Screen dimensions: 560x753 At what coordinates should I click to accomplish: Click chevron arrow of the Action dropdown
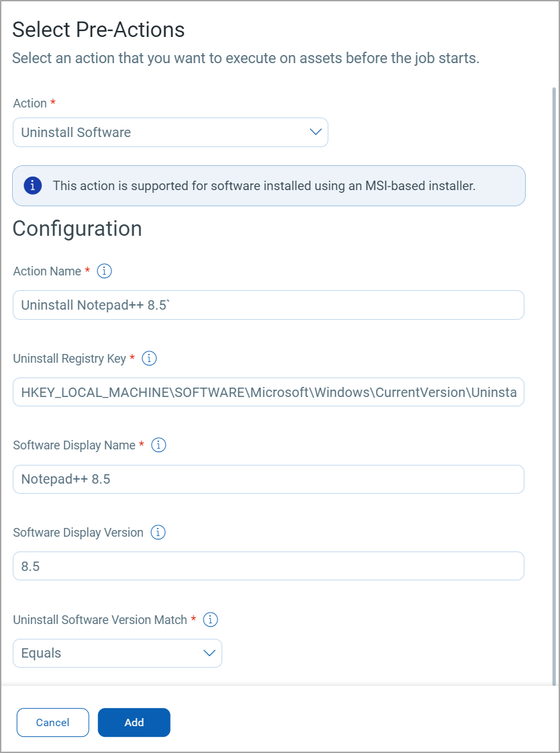pyautogui.click(x=316, y=132)
